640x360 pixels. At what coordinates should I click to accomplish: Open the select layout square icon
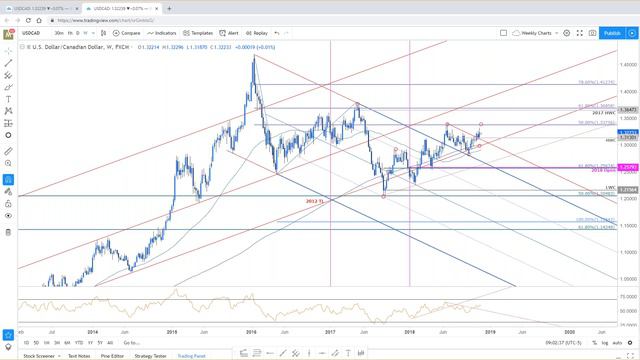[503, 33]
